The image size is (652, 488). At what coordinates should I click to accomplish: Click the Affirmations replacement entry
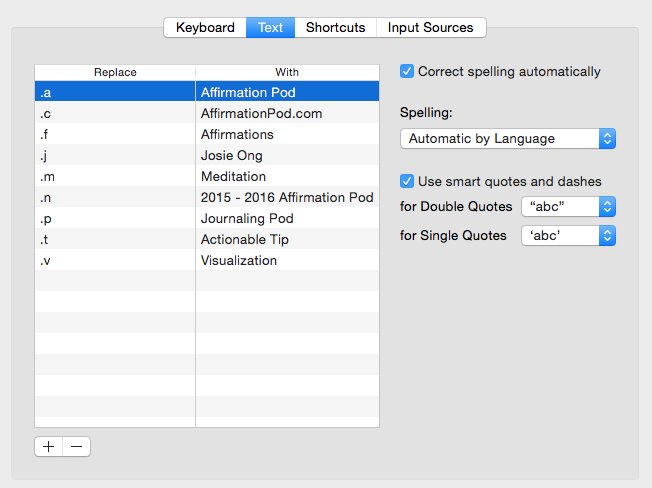click(287, 134)
